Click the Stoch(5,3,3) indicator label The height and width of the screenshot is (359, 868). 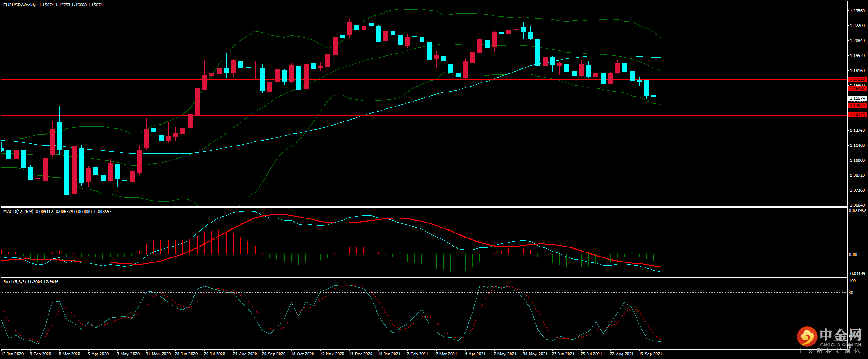tap(14, 282)
